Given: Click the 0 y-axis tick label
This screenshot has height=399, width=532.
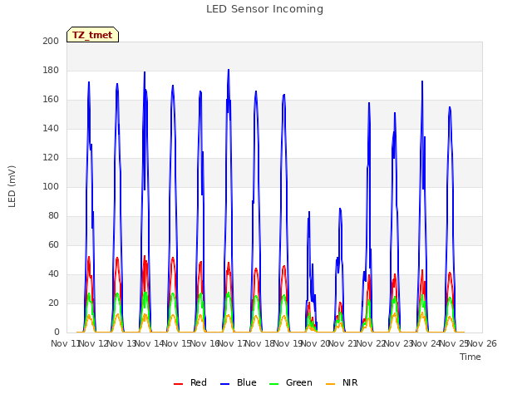Looking at the screenshot, I should [57, 332].
